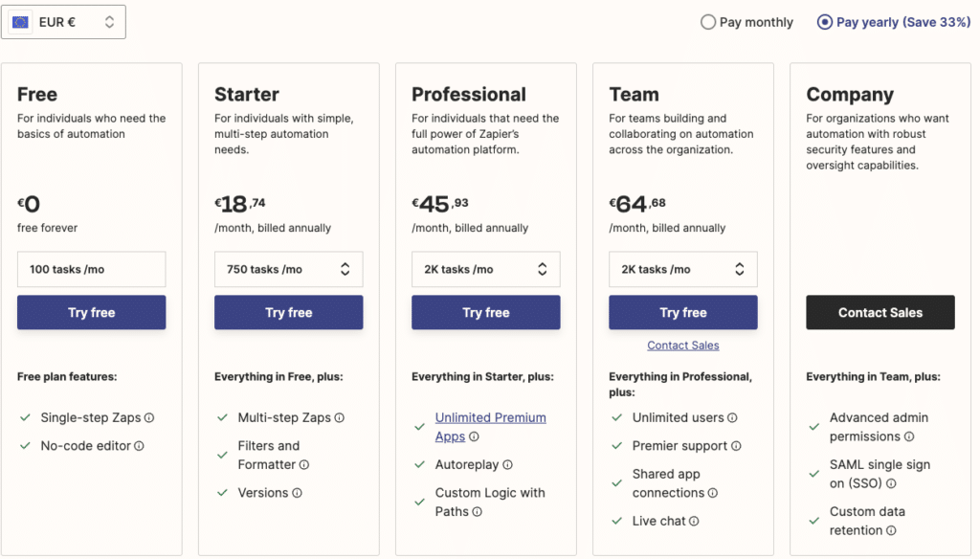Click info icon next to Single-step Zaps
The width and height of the screenshot is (980, 559).
coord(149,418)
